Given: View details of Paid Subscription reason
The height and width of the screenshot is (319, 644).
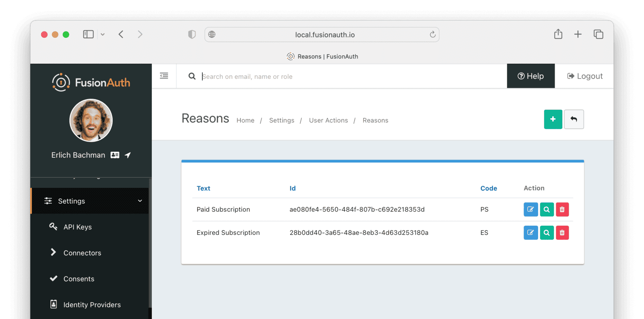Looking at the screenshot, I should tap(547, 210).
